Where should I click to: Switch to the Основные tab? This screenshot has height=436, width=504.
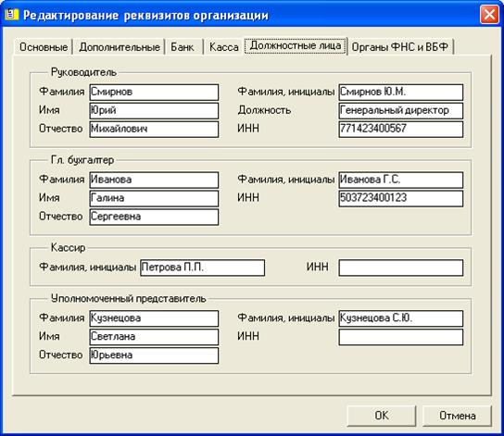pos(44,47)
